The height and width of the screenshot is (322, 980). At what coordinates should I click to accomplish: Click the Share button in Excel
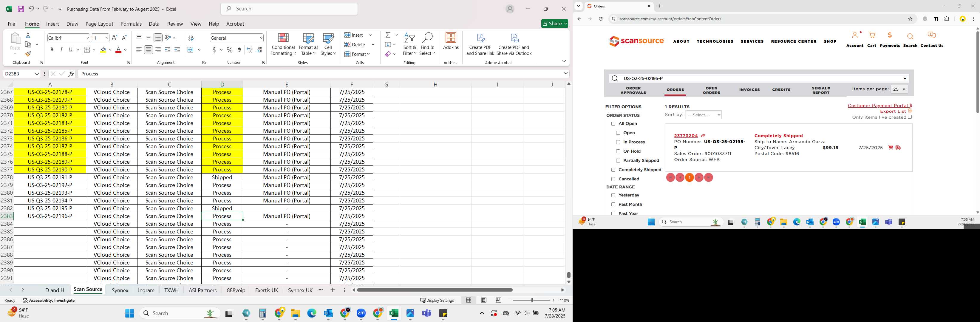[x=555, y=24]
